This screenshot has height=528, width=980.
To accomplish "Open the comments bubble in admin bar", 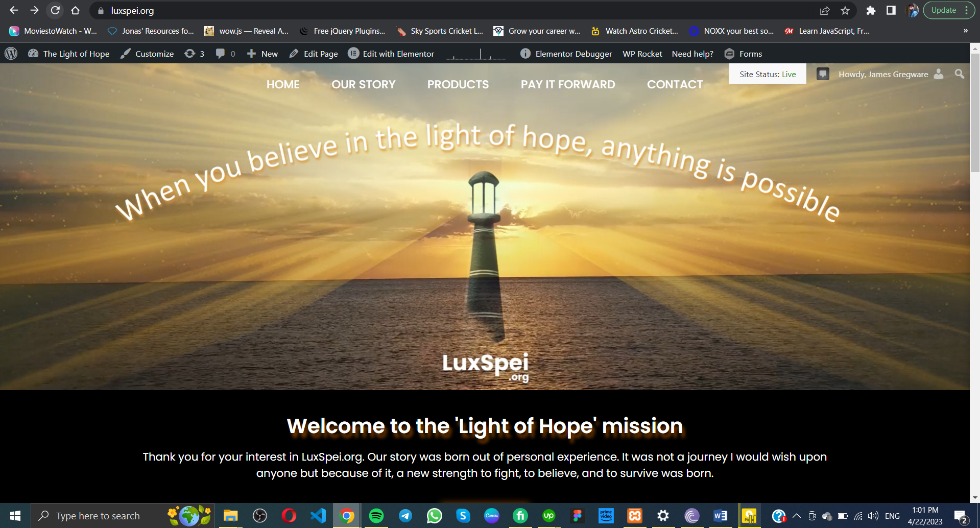I will pyautogui.click(x=225, y=54).
